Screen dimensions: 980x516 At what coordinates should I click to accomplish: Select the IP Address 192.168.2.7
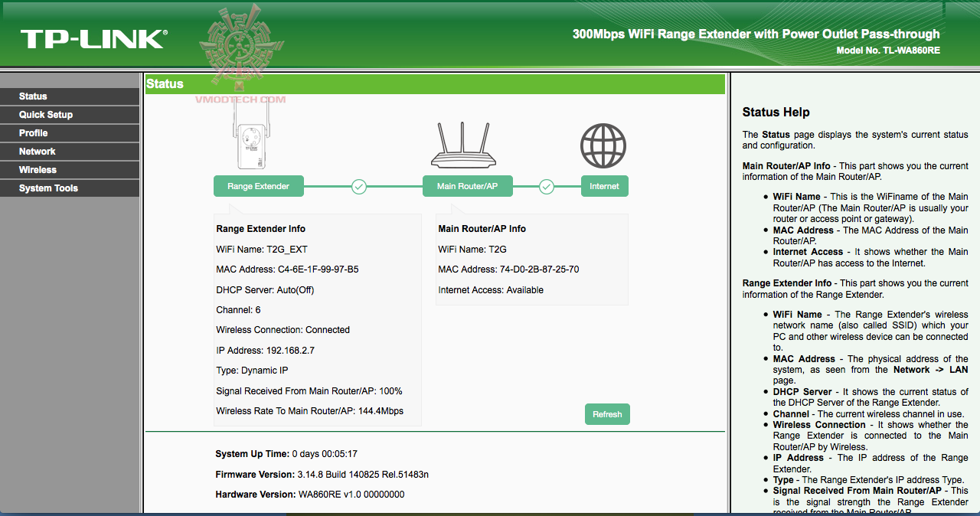290,351
